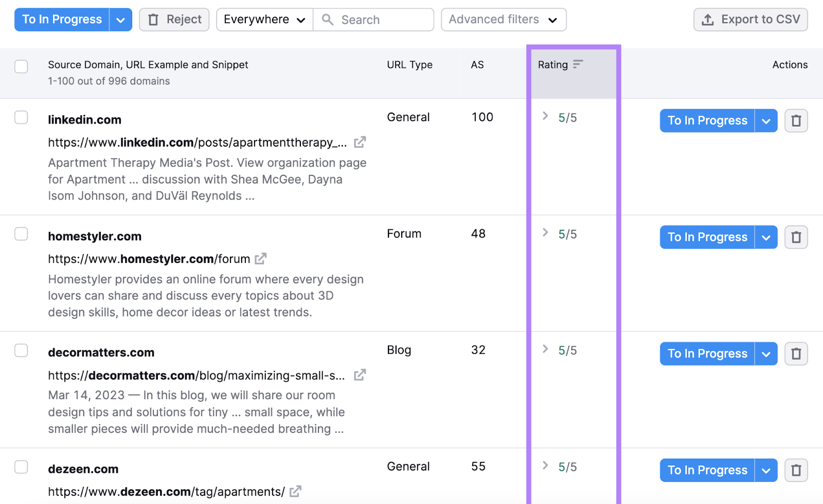Click the magnifier icon in the search bar

click(x=328, y=20)
